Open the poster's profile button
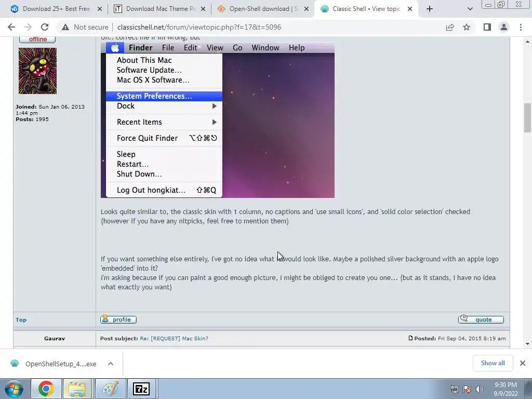 [118, 320]
